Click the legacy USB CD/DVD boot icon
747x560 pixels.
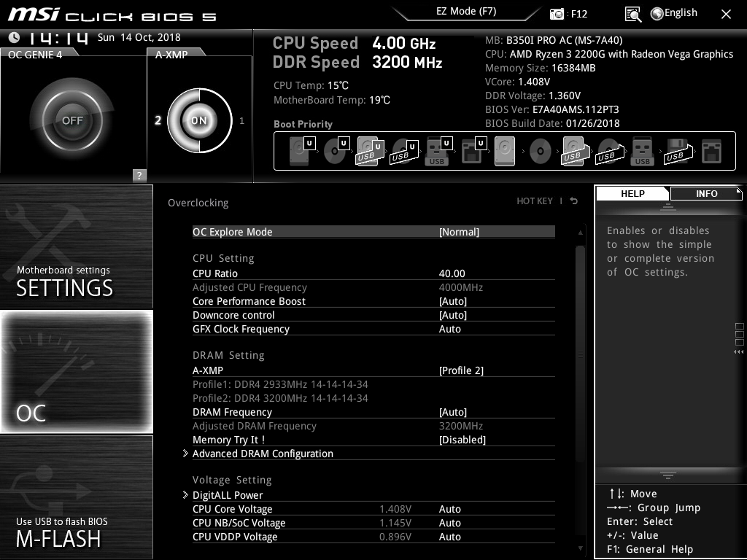tap(610, 151)
